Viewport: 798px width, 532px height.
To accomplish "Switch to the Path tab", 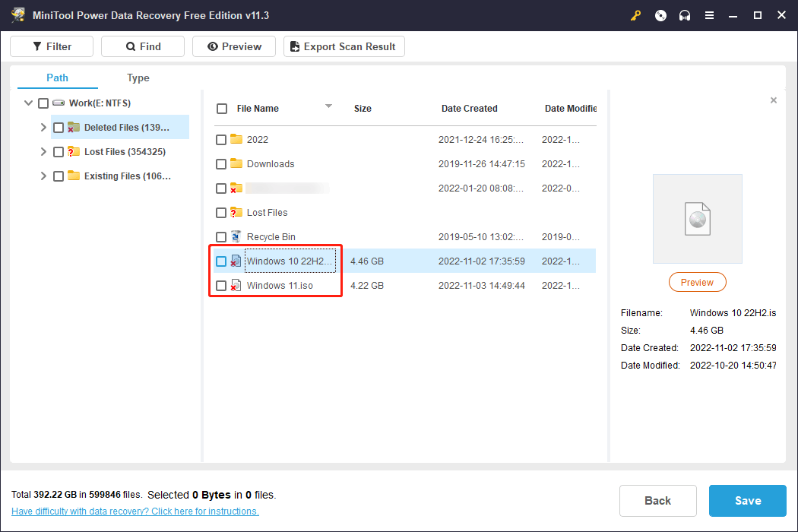I will 57,78.
